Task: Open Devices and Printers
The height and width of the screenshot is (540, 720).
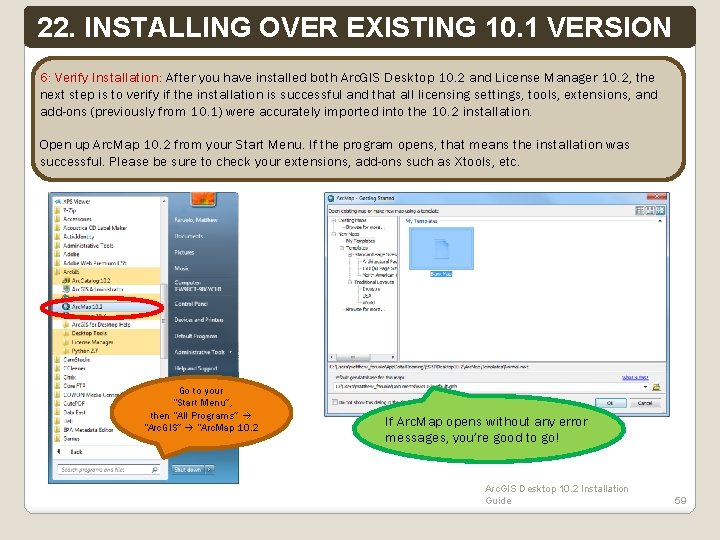Action: point(199,320)
